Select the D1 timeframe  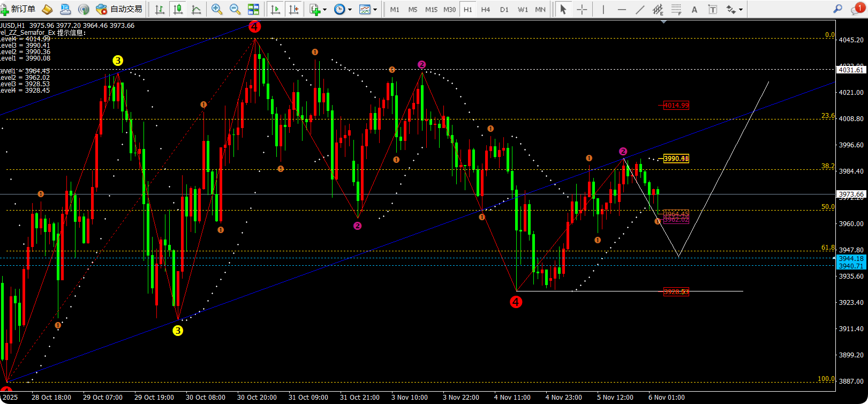tap(504, 9)
